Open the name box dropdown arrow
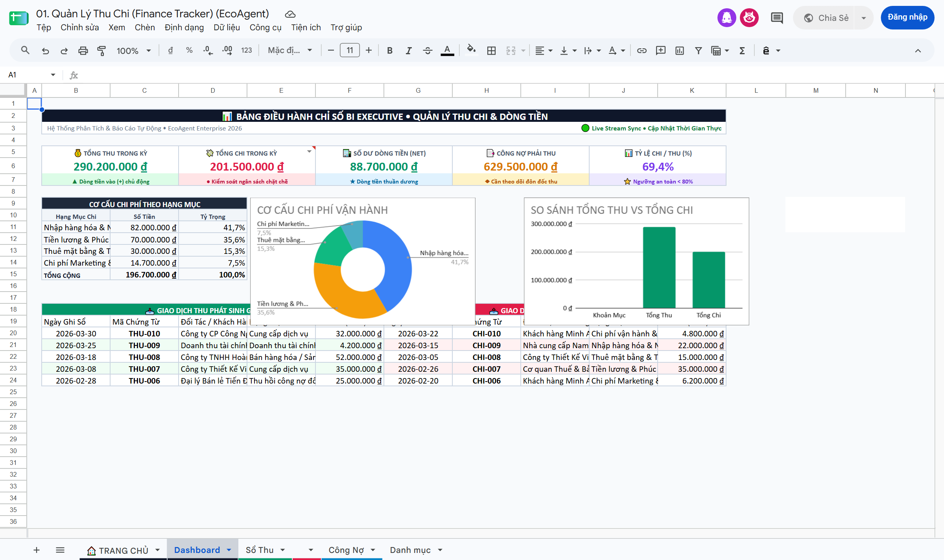 (x=53, y=75)
